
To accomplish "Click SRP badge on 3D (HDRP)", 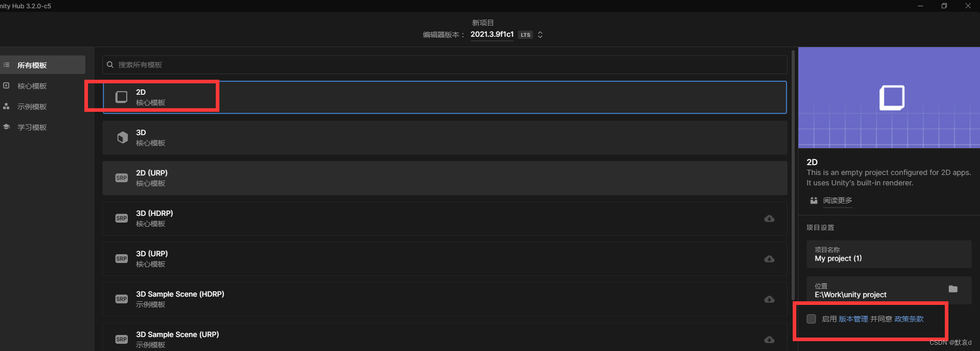I will pos(122,218).
